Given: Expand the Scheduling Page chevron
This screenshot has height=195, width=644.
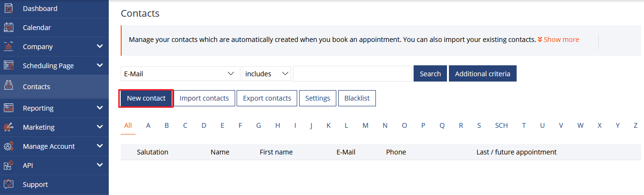Looking at the screenshot, I should tap(100, 65).
